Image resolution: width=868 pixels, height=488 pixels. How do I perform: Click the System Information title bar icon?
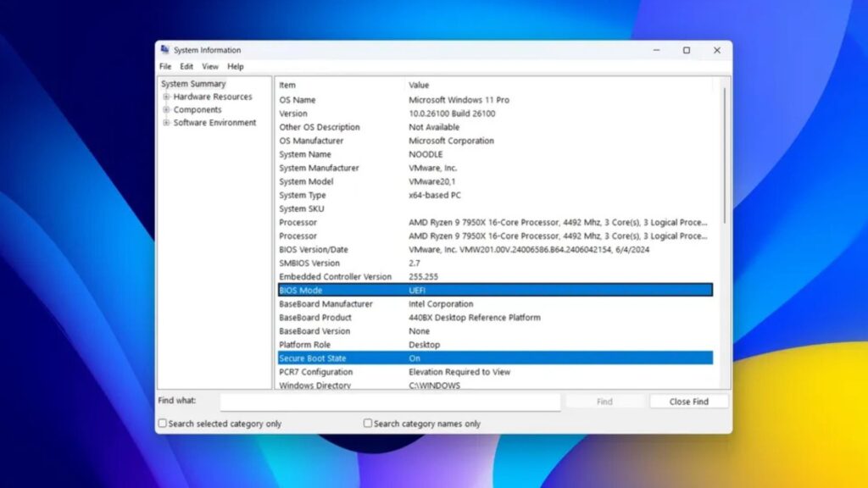pyautogui.click(x=164, y=50)
